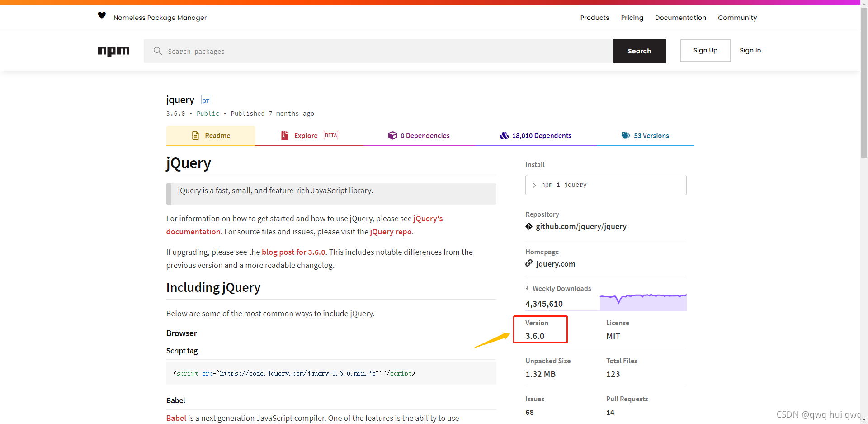This screenshot has height=424, width=868.
Task: Follow the jQuery's documentation link
Action: tap(304, 225)
